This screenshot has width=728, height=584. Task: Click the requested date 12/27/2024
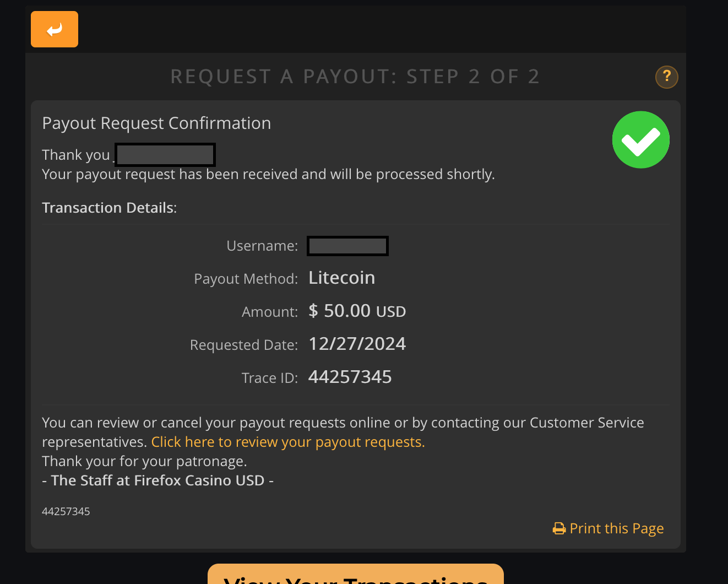(x=357, y=344)
